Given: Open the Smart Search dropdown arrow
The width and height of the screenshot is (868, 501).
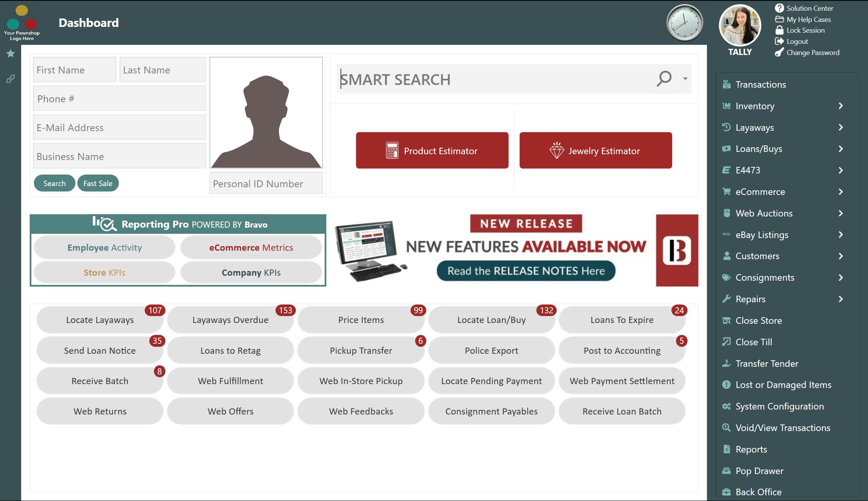Looking at the screenshot, I should [685, 79].
